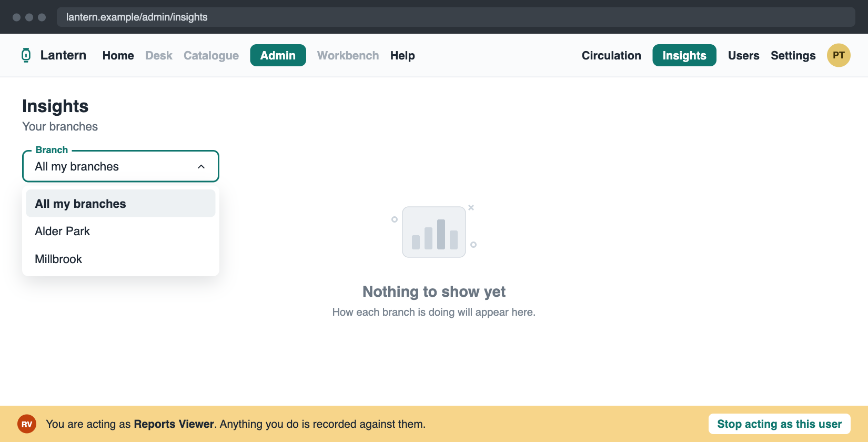The width and height of the screenshot is (868, 442).
Task: Click 'Stop acting as this user' button
Action: click(779, 424)
